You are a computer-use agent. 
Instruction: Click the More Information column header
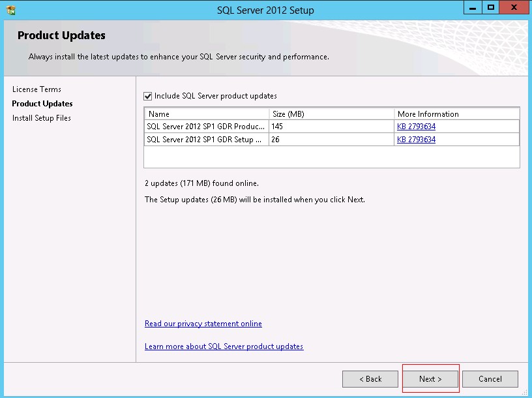coord(456,114)
